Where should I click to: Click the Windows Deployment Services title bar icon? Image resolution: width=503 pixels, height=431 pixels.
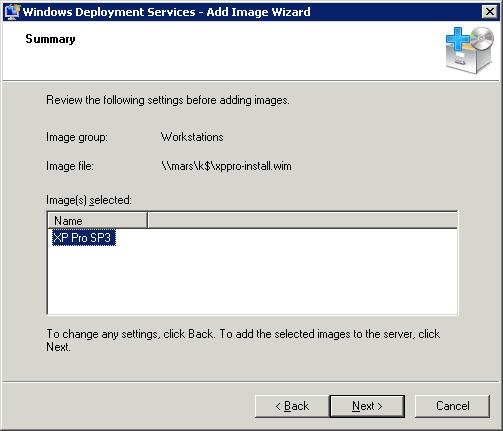point(11,12)
